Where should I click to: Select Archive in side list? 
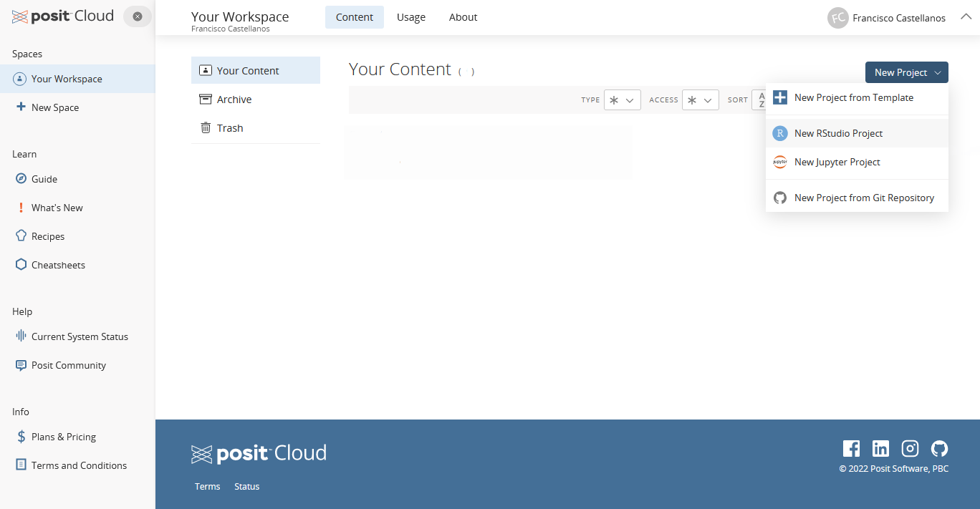coord(256,99)
